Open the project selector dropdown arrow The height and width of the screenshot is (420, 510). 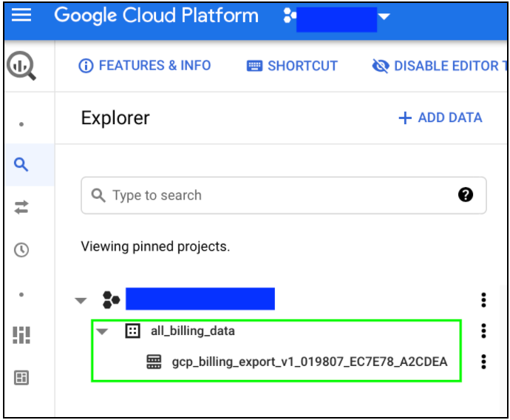coord(384,16)
